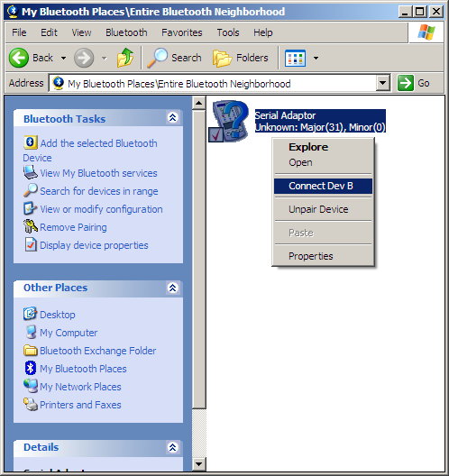Screen dimensions: 449x476
Task: Open the Help menu
Action: coord(263,32)
